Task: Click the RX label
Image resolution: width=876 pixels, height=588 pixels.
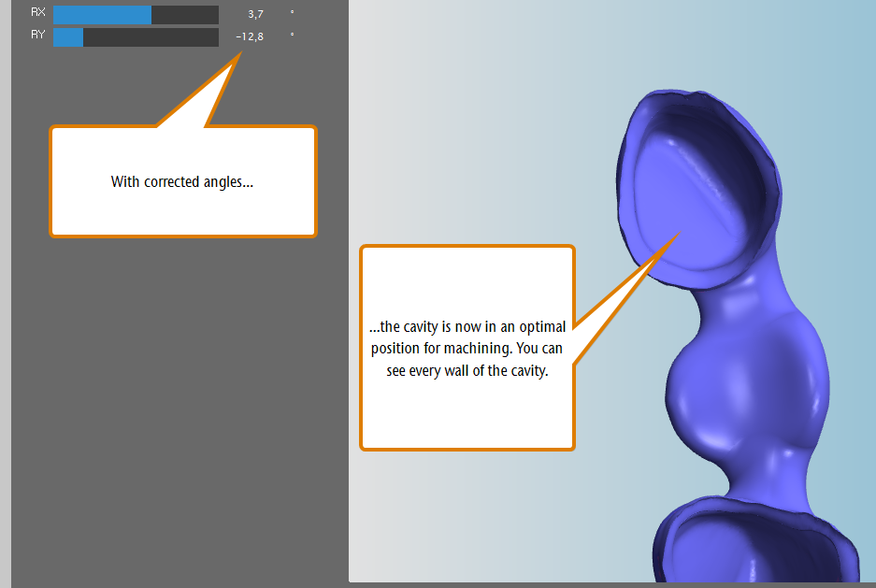Action: pos(38,12)
